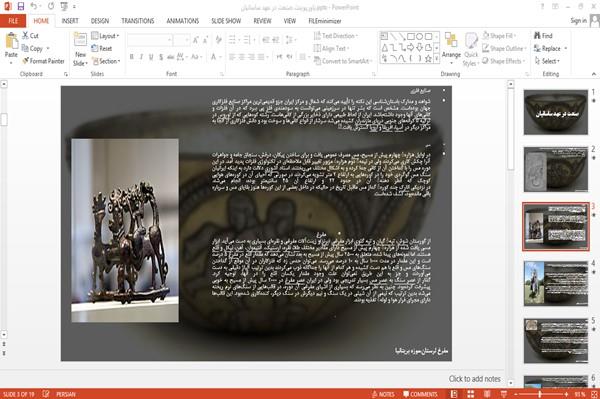
Task: Click Replace in Editing group
Action: [x=550, y=48]
